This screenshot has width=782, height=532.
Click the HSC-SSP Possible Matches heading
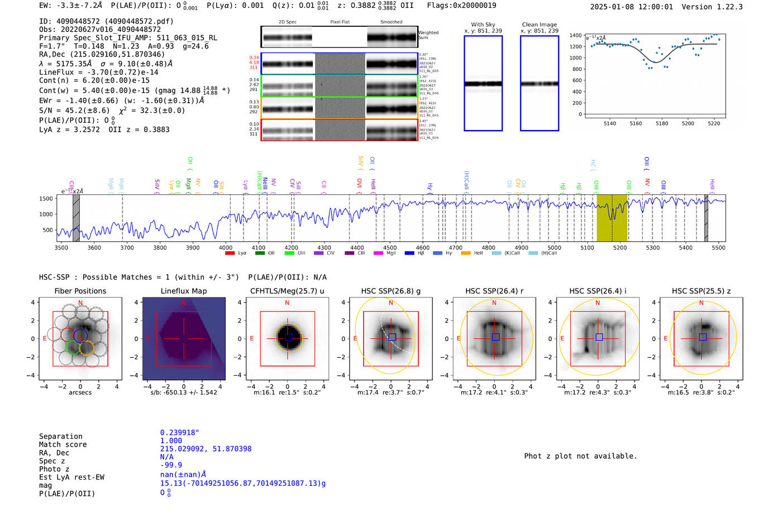(x=139, y=277)
